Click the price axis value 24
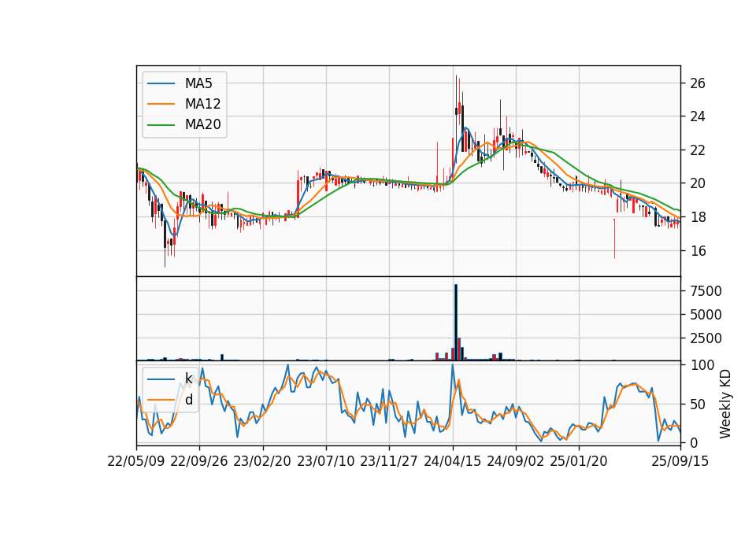This screenshot has height=543, width=756. [x=698, y=116]
